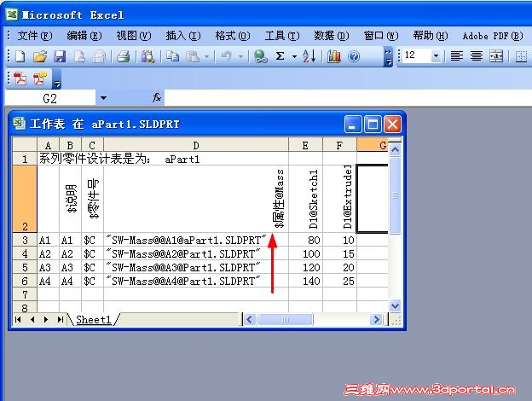
Task: Click vertical scrollbar up arrow
Action: coord(396,149)
